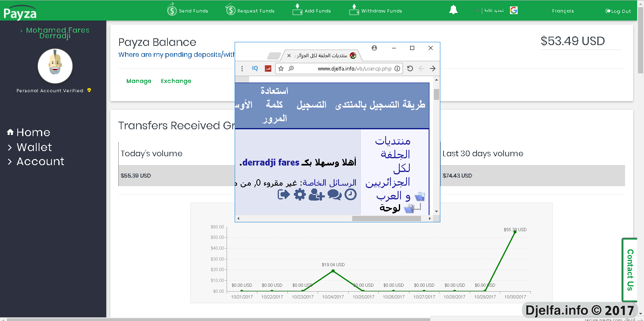The image size is (644, 321).
Task: Click the red chart extension icon in popup
Action: pos(268,68)
